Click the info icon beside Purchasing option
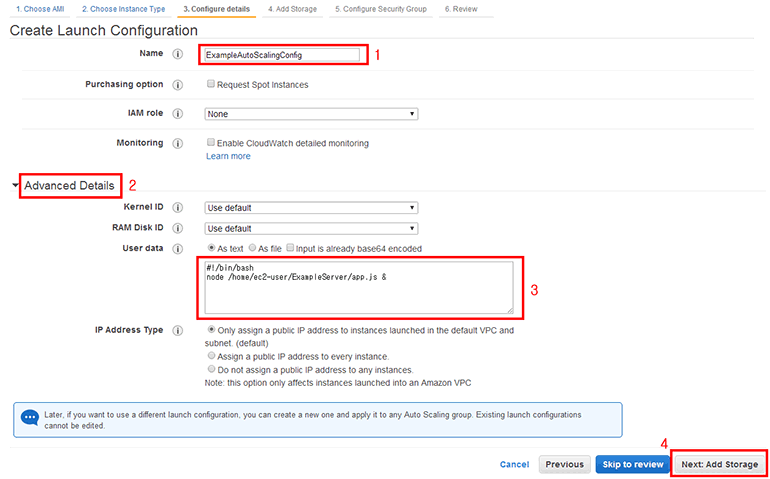The width and height of the screenshot is (770, 479). point(177,85)
